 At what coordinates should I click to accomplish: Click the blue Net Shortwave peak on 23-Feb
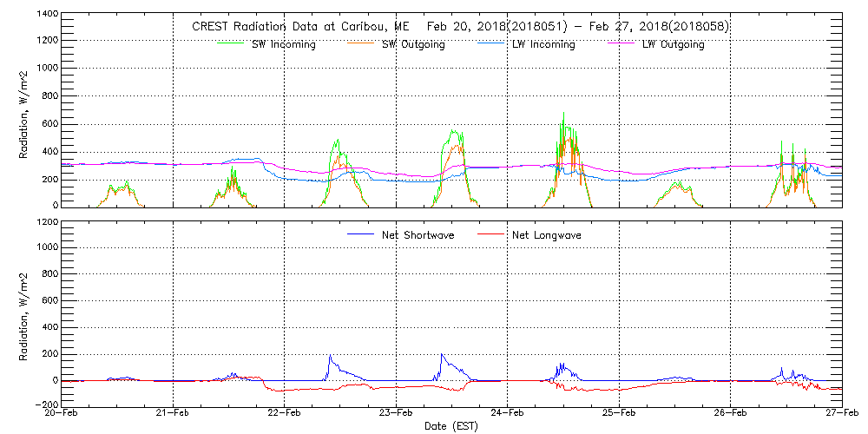coord(442,354)
